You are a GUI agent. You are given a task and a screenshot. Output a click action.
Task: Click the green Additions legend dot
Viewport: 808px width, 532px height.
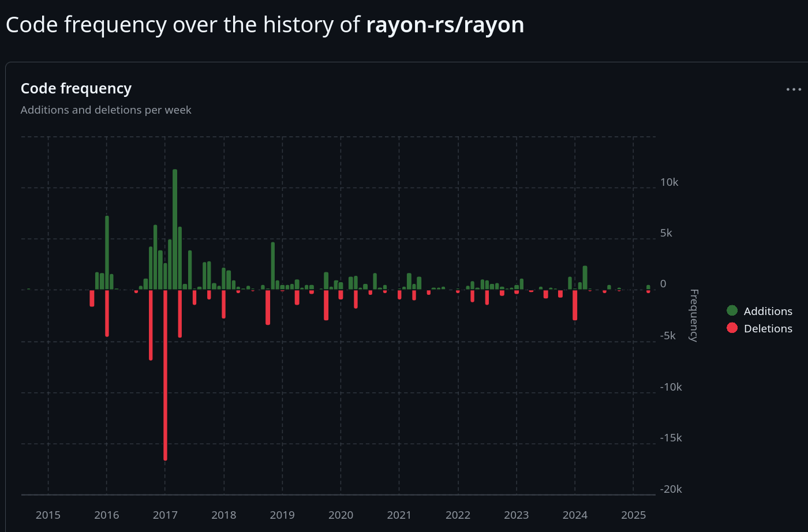(x=732, y=310)
